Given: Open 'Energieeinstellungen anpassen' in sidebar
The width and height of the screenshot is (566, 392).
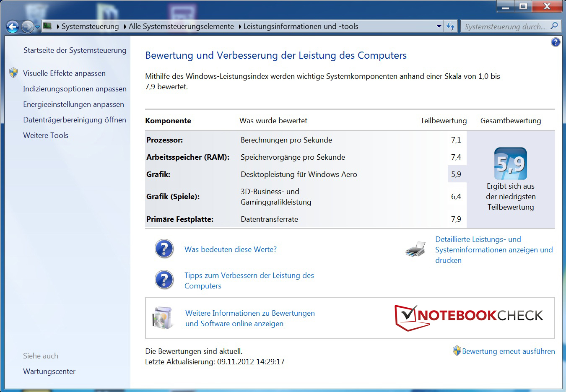Looking at the screenshot, I should pyautogui.click(x=73, y=104).
